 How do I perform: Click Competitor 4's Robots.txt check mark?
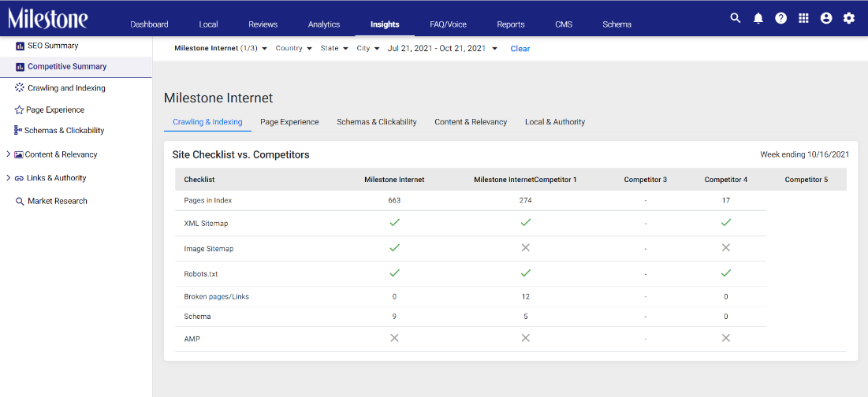pyautogui.click(x=726, y=273)
